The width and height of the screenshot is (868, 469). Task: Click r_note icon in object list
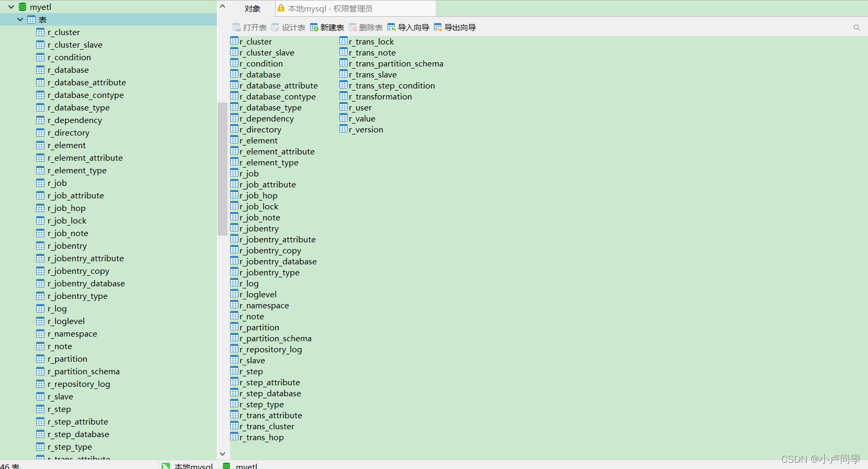coord(234,316)
